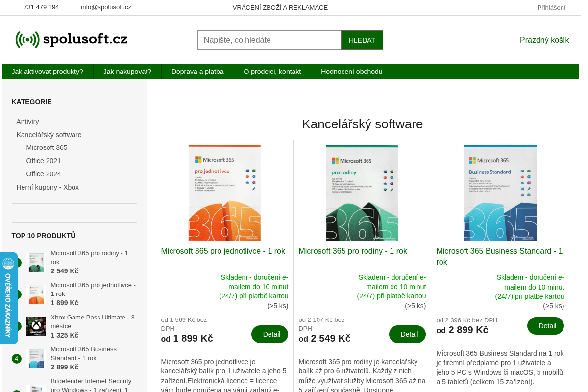
Task: Select the Office 2024 subcategory
Action: point(44,174)
